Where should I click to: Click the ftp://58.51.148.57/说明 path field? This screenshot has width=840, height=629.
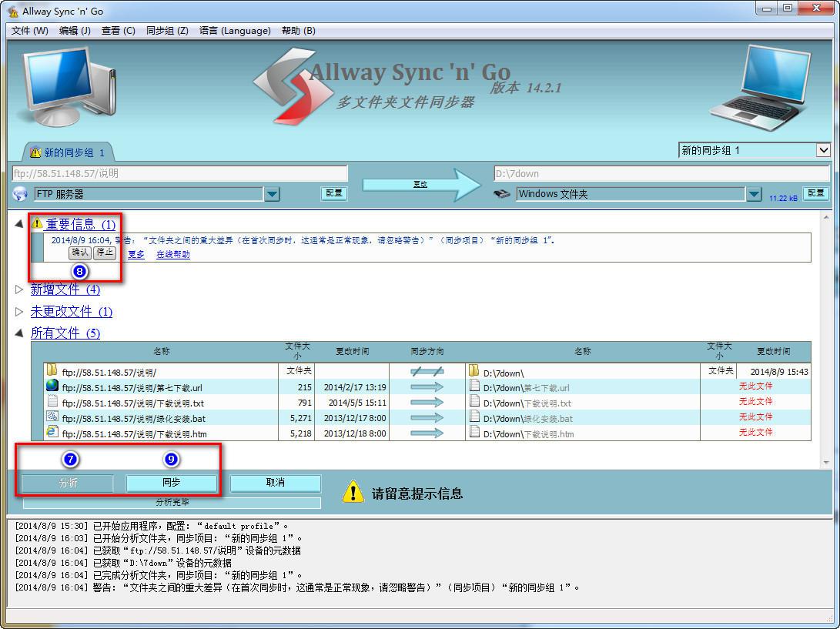coord(179,173)
